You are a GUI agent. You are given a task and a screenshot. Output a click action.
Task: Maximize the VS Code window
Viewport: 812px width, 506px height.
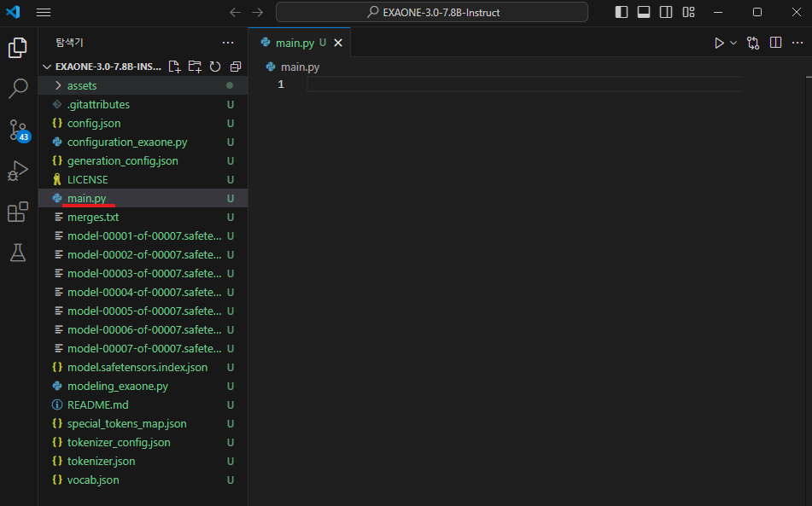(x=757, y=13)
